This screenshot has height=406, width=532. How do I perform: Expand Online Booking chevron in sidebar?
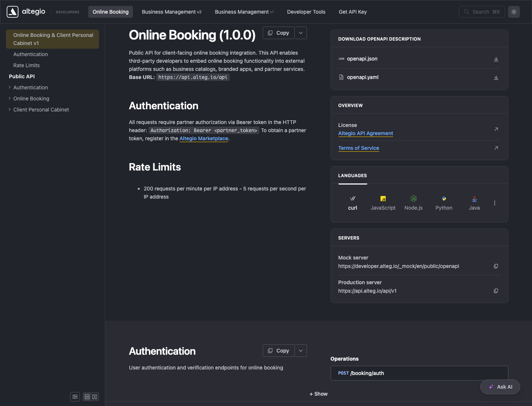(10, 99)
